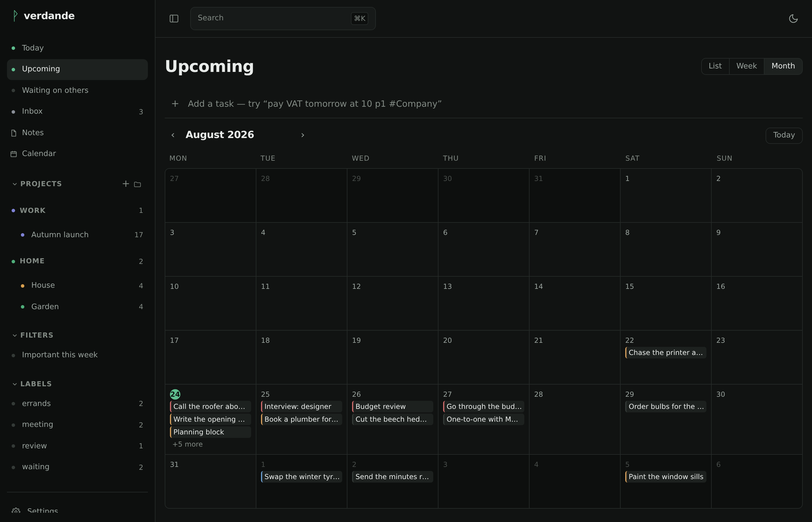
Task: Open Settings at sidebar bottom
Action: coord(77,511)
